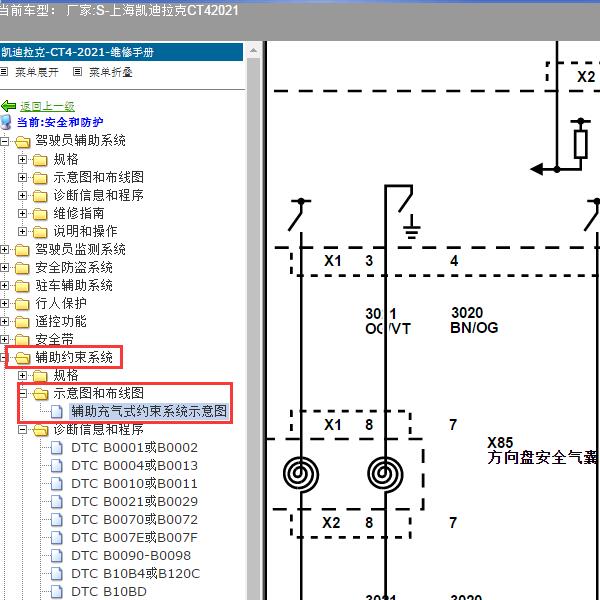
Task: Expand the 说明和操作 folder
Action: coord(23,231)
